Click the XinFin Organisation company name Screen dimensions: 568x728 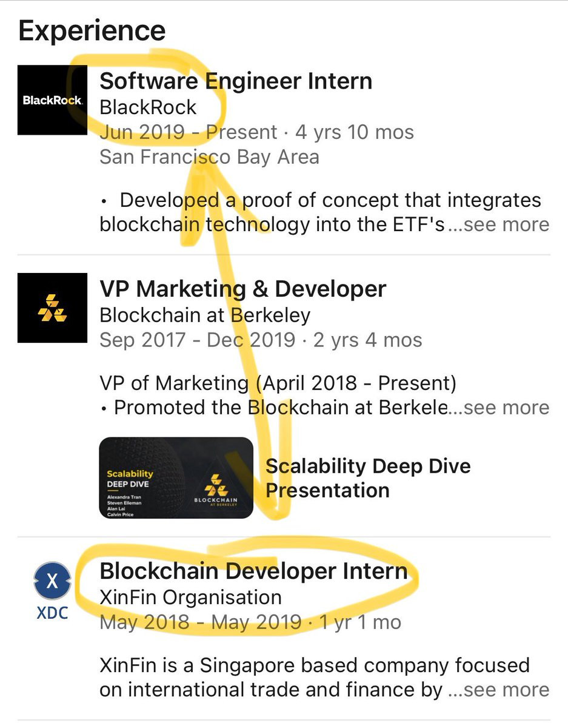pyautogui.click(x=190, y=598)
